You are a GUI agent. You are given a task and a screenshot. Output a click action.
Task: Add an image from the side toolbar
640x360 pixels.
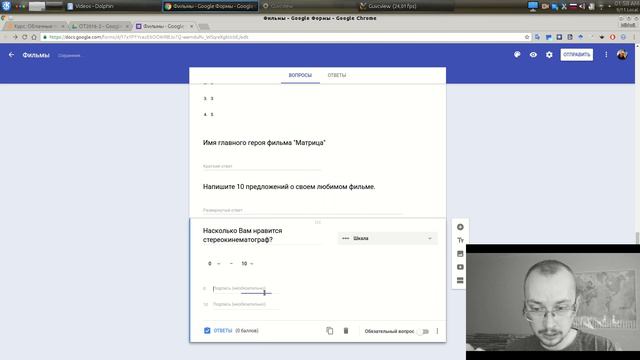pyautogui.click(x=460, y=254)
